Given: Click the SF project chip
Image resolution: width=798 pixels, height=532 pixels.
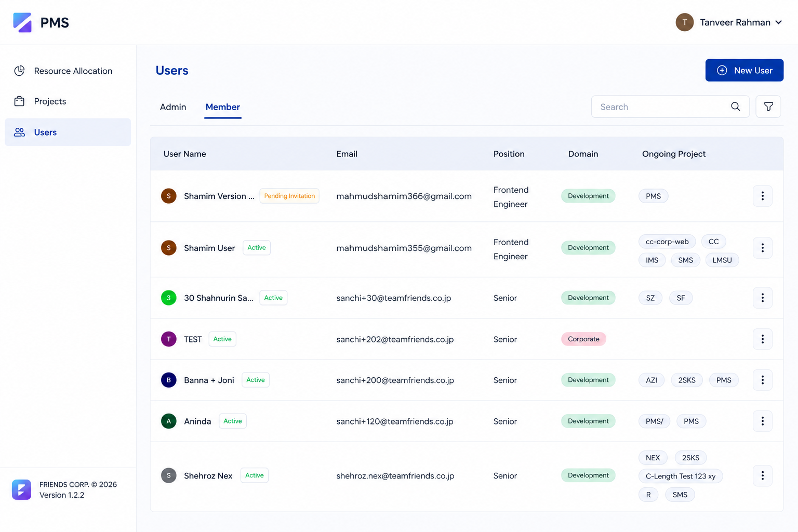Looking at the screenshot, I should pyautogui.click(x=681, y=298).
